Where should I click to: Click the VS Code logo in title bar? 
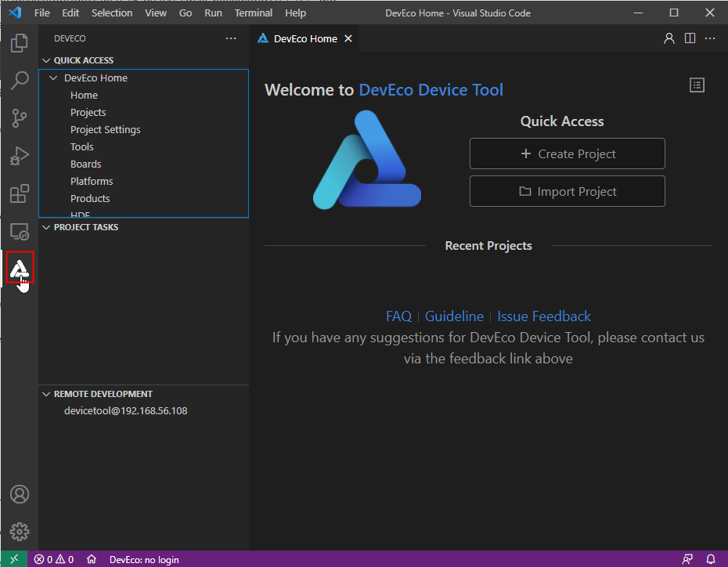[x=15, y=13]
